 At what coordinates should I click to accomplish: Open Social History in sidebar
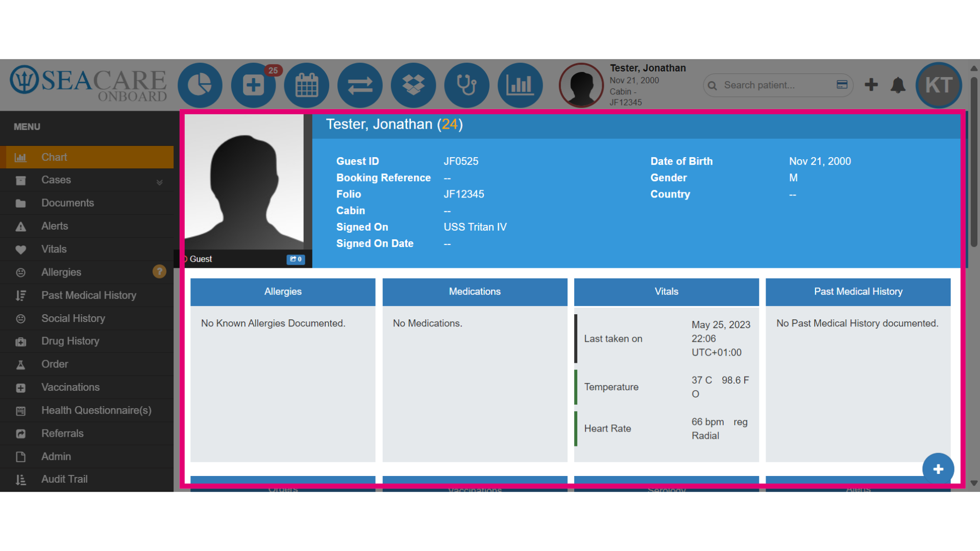(87, 318)
